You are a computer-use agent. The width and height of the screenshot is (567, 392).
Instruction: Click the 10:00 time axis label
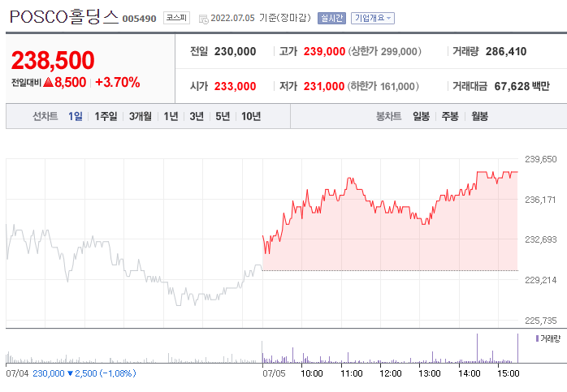point(312,373)
